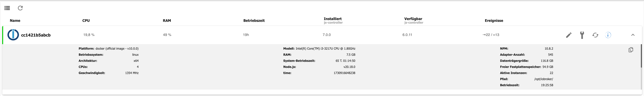
Task: Click the Ereignisse column header
Action: coord(494,21)
